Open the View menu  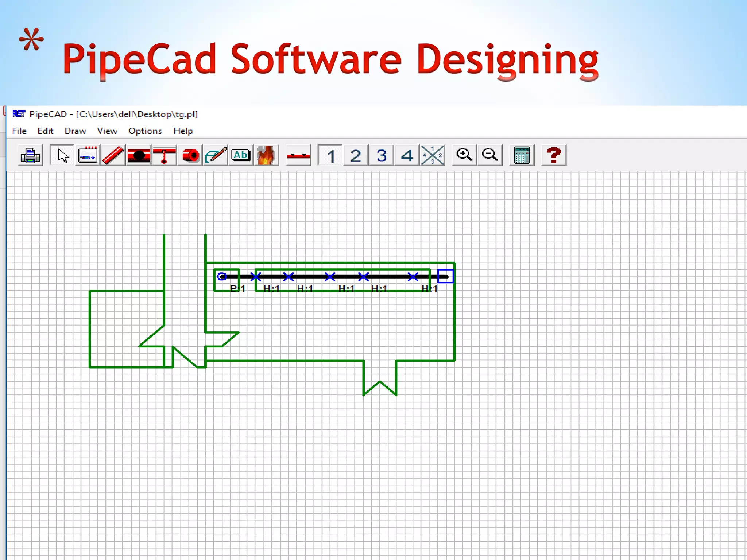point(107,131)
